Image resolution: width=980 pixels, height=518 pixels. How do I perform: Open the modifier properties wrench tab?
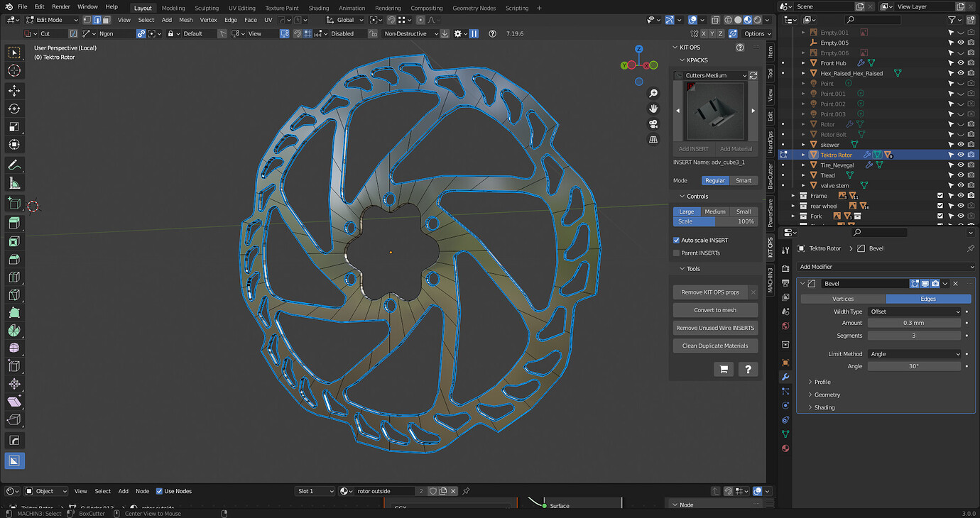pyautogui.click(x=785, y=377)
